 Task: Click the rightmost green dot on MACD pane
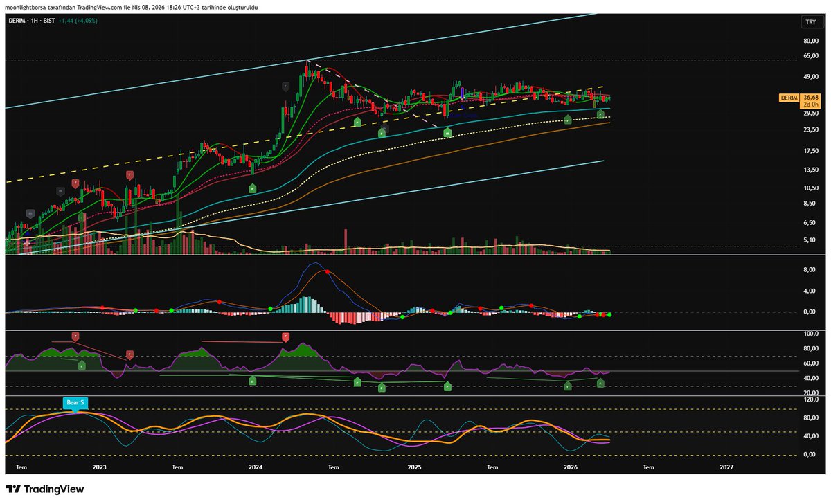(x=609, y=315)
